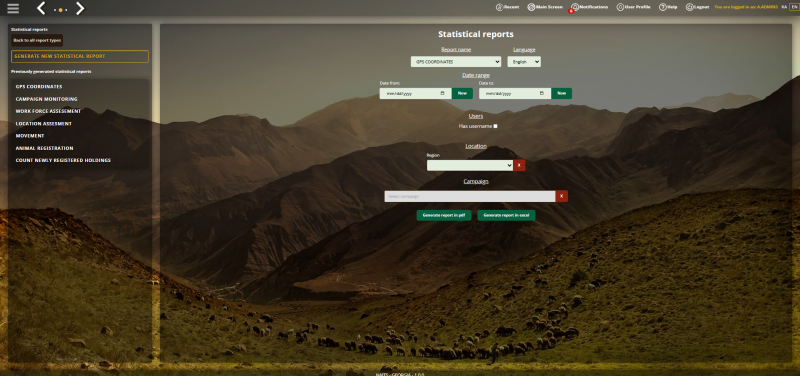
Task: Open Count Newly Registered Holdings report
Action: [x=63, y=160]
